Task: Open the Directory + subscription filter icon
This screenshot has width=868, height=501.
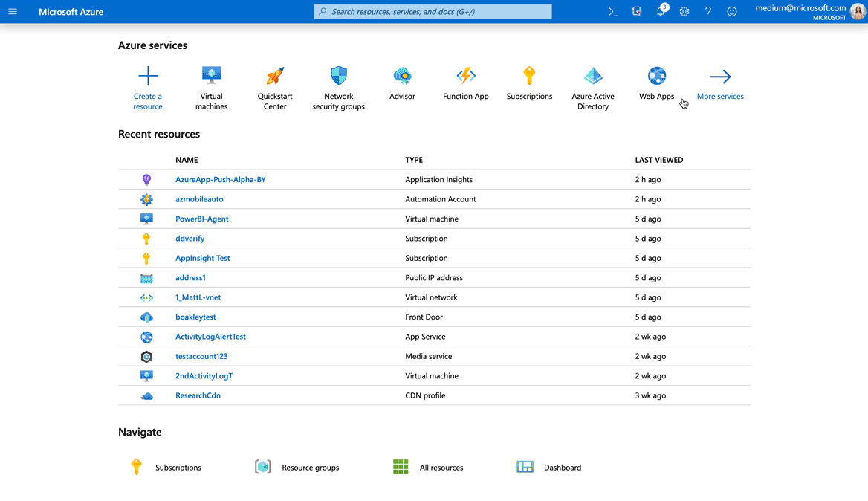Action: [637, 12]
